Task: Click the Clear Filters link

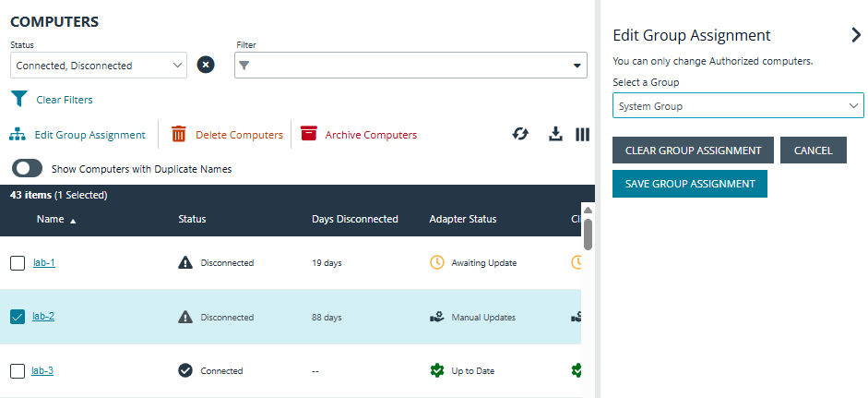Action: pyautogui.click(x=65, y=100)
